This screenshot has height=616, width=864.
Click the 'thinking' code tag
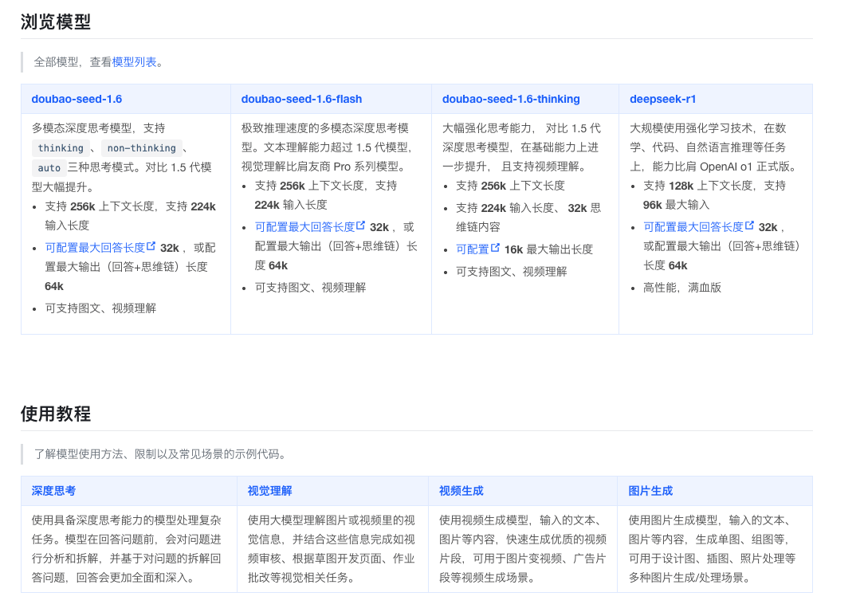coord(61,148)
